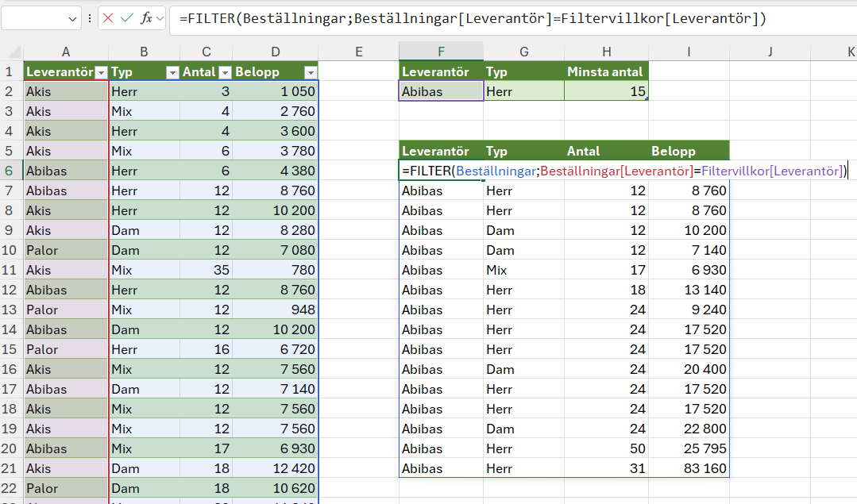857x504 pixels.
Task: Click result cell with value 13 140
Action: point(689,290)
